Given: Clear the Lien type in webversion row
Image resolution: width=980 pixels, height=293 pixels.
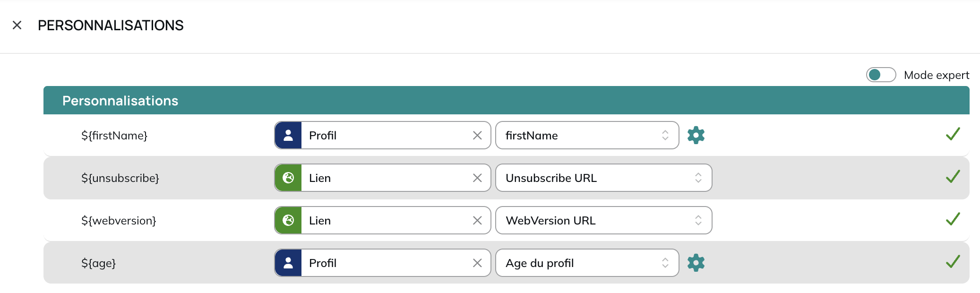Looking at the screenshot, I should click(x=477, y=221).
